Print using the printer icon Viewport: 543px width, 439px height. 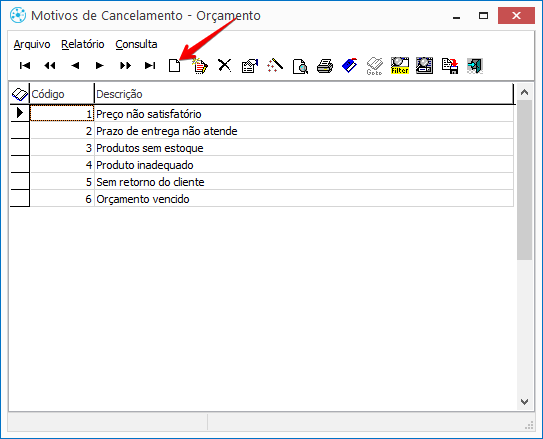coord(325,66)
